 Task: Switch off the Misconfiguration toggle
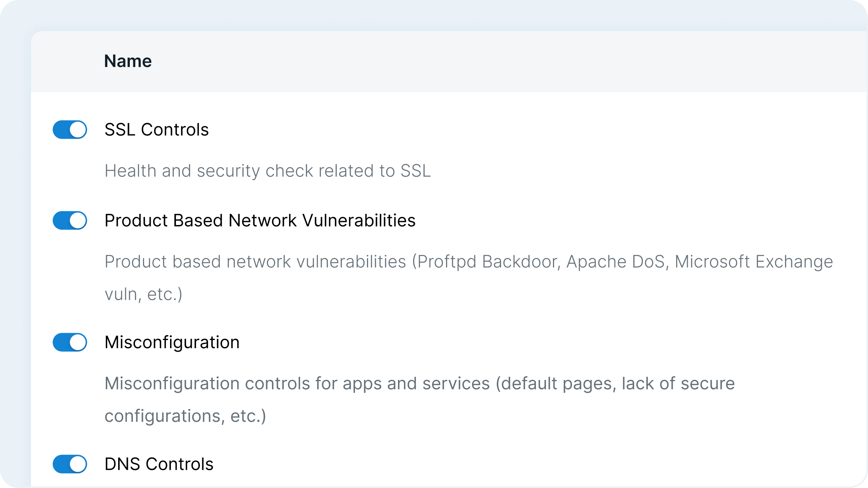(x=70, y=342)
